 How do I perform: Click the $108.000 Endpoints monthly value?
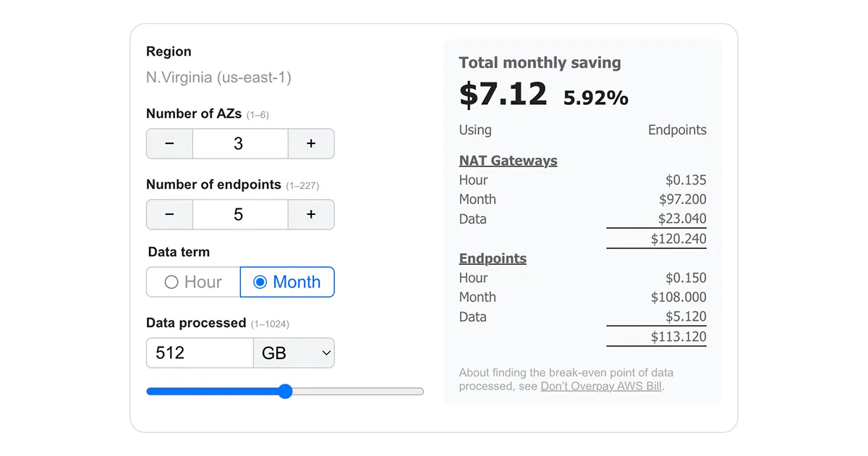pos(678,297)
